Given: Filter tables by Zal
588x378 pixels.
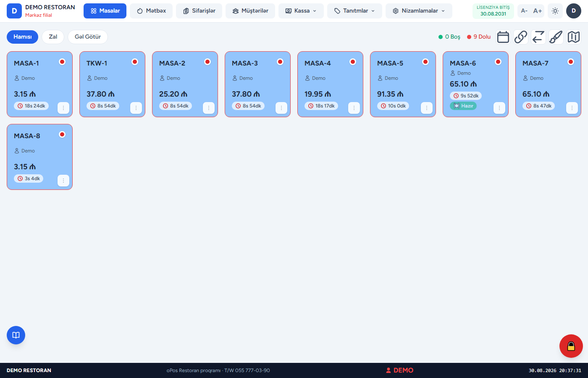Looking at the screenshot, I should point(53,37).
